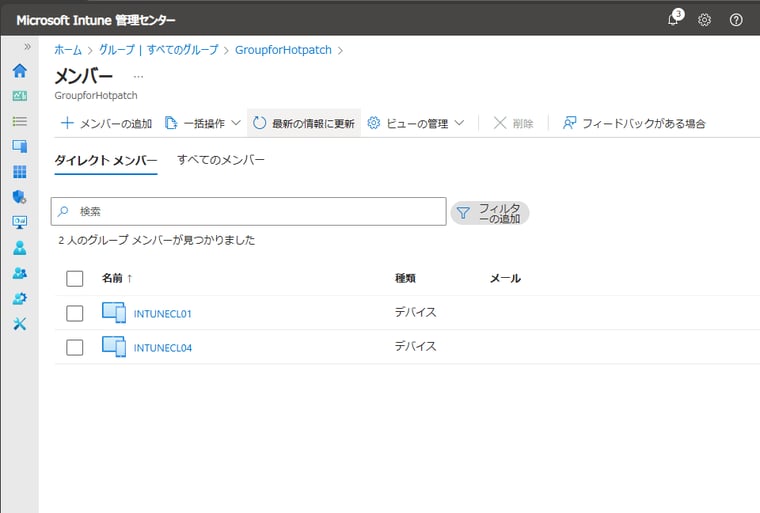Open the ビューの管理 dropdown
Image resolution: width=760 pixels, height=513 pixels.
[x=416, y=123]
